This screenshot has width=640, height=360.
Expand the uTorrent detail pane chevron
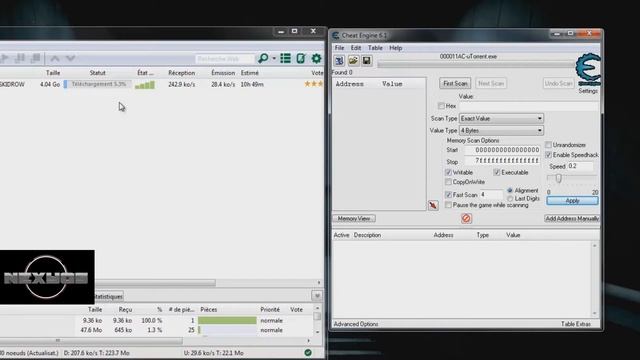pyautogui.click(x=317, y=296)
